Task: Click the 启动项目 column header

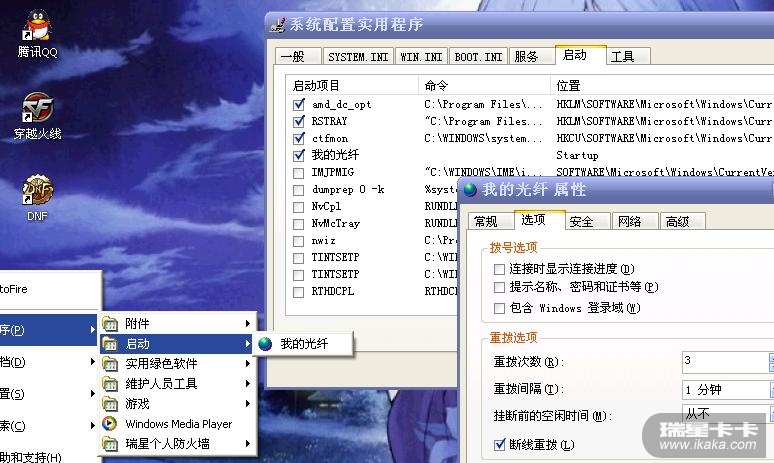Action: click(352, 85)
